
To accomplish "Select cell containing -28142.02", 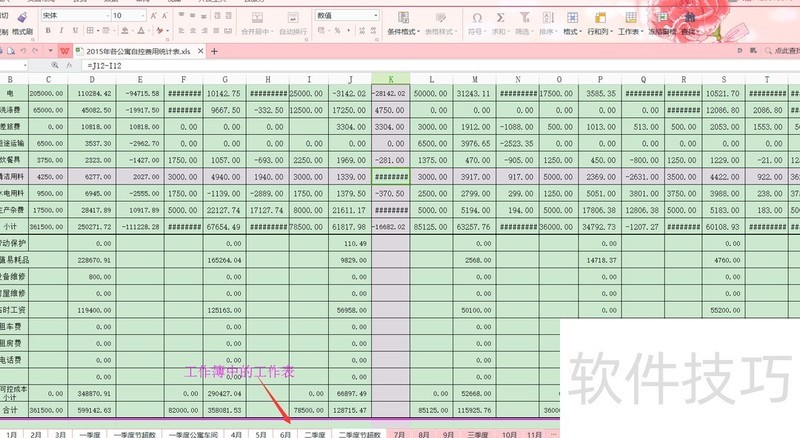I will 391,93.
